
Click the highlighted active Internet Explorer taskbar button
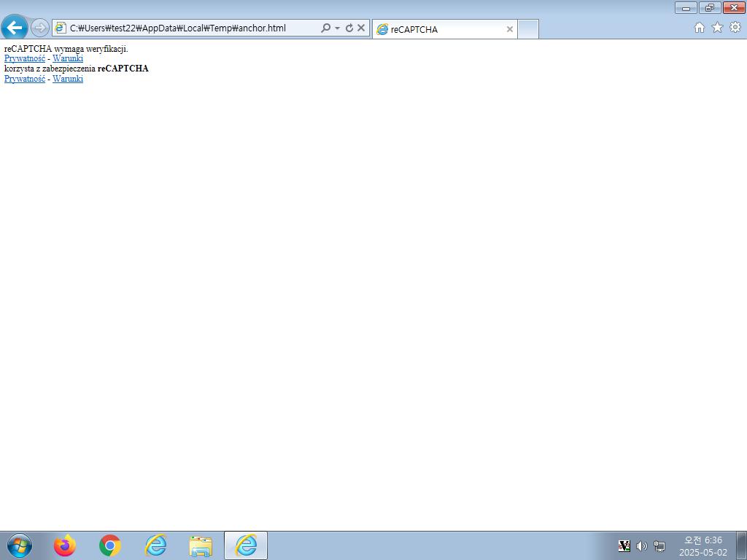coord(246,545)
